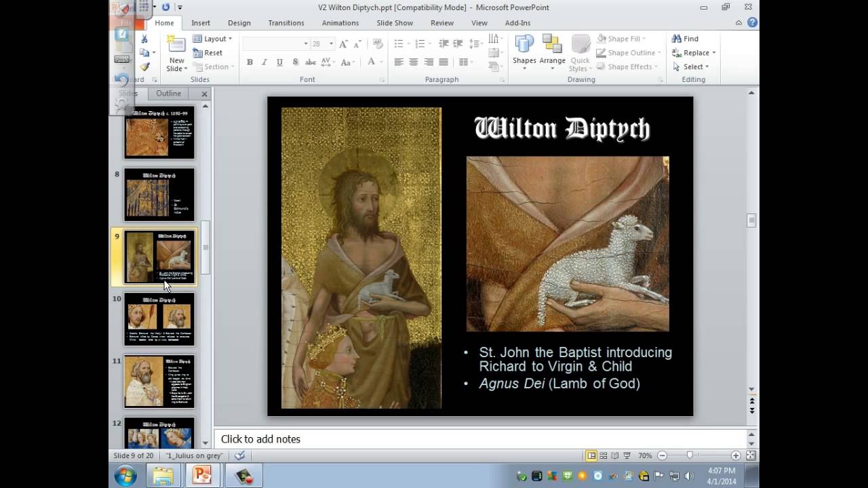Align text right

pyautogui.click(x=429, y=62)
